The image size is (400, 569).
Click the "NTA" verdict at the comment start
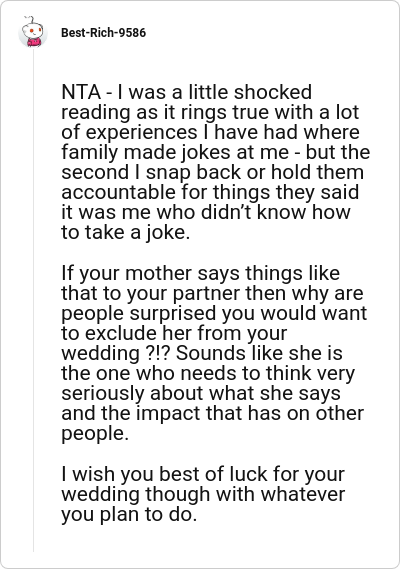point(81,92)
